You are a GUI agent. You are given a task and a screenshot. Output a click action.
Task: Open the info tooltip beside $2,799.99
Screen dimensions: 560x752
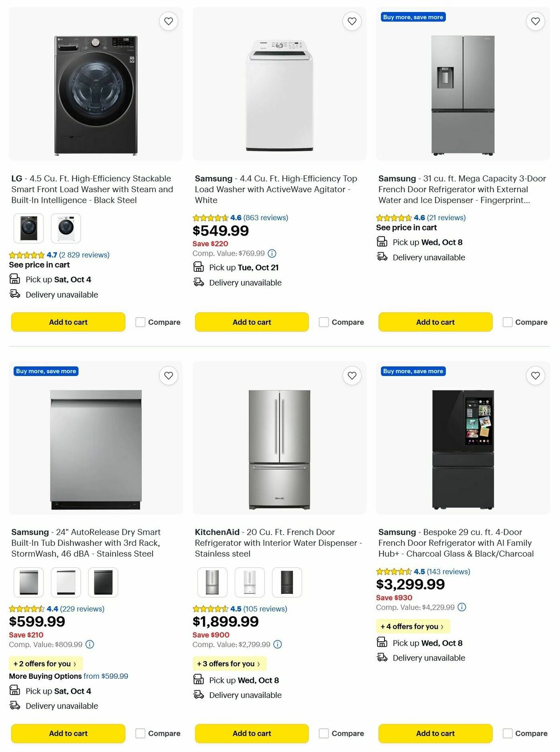[x=278, y=644]
